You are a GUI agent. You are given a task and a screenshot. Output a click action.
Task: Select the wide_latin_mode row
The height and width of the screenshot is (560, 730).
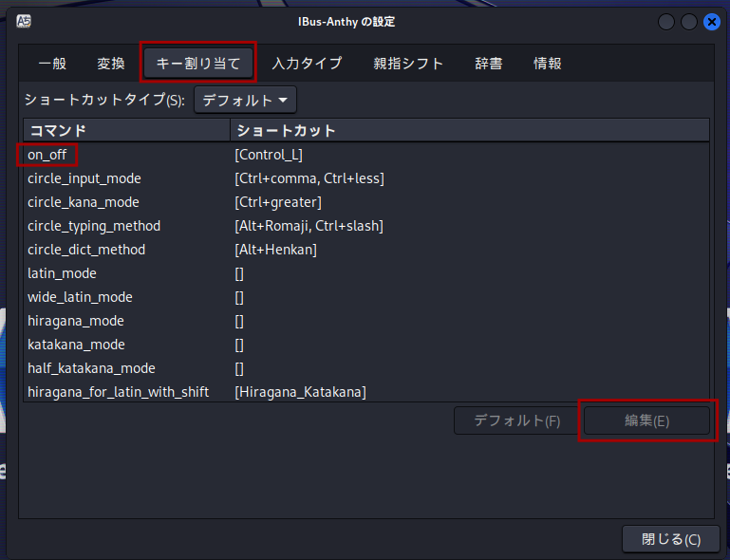point(366,297)
